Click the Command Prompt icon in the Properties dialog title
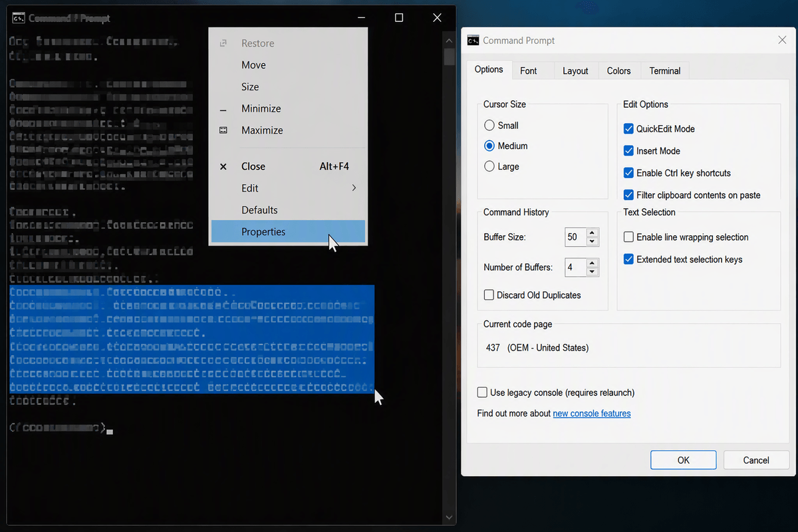This screenshot has height=532, width=798. pyautogui.click(x=473, y=41)
